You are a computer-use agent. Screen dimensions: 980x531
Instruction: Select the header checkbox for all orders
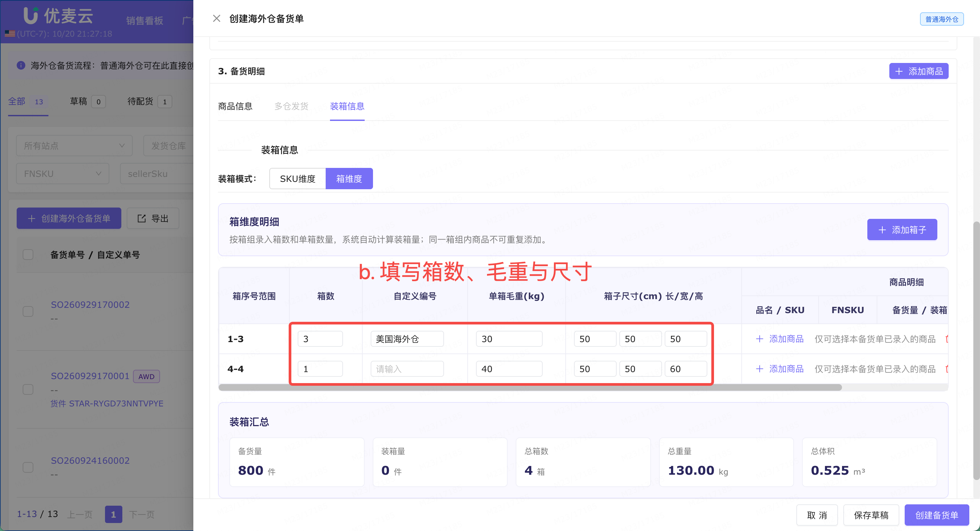28,254
